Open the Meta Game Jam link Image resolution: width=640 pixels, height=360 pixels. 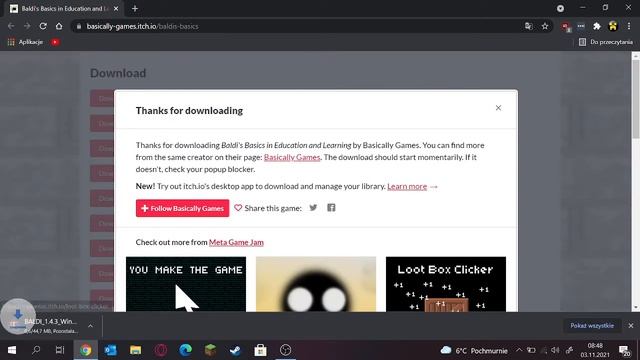point(236,242)
